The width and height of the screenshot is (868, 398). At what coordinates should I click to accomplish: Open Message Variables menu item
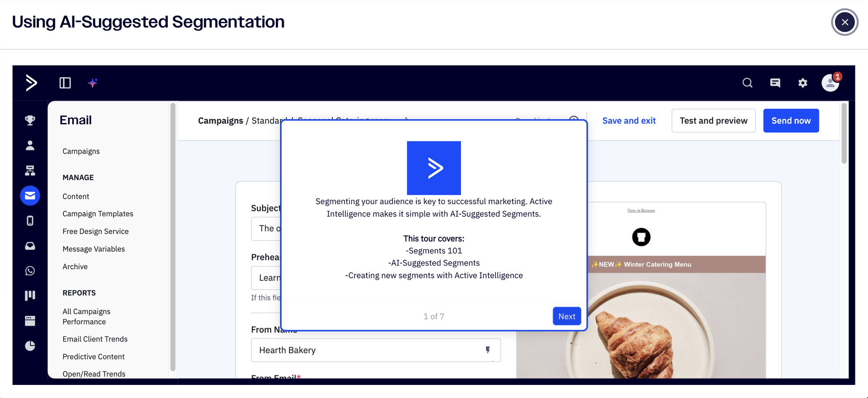click(x=94, y=249)
